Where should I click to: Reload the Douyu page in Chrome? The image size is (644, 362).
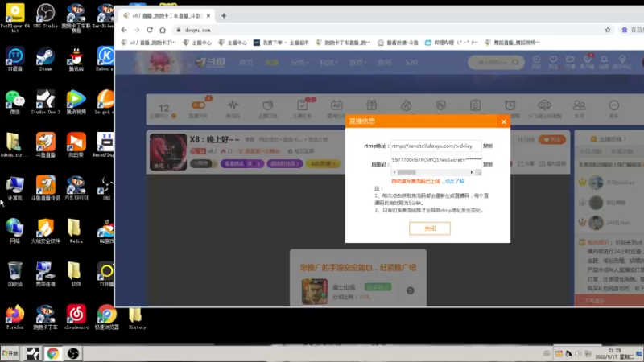[150, 30]
